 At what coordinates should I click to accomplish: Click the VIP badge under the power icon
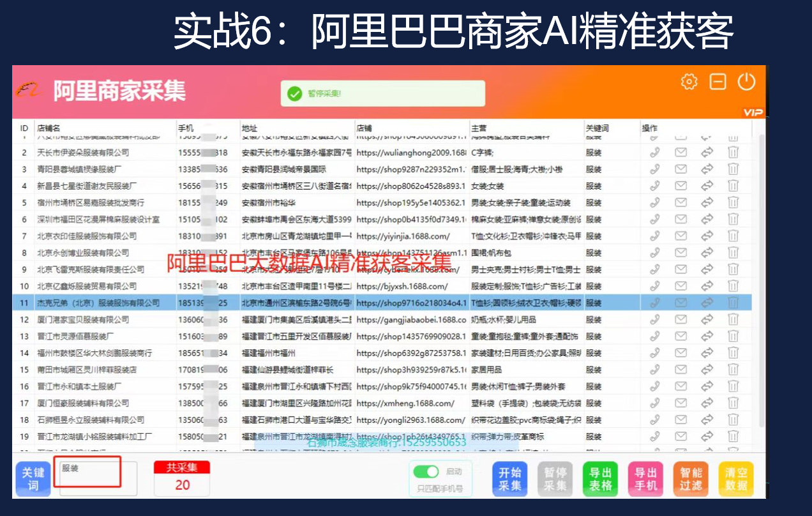pyautogui.click(x=753, y=112)
